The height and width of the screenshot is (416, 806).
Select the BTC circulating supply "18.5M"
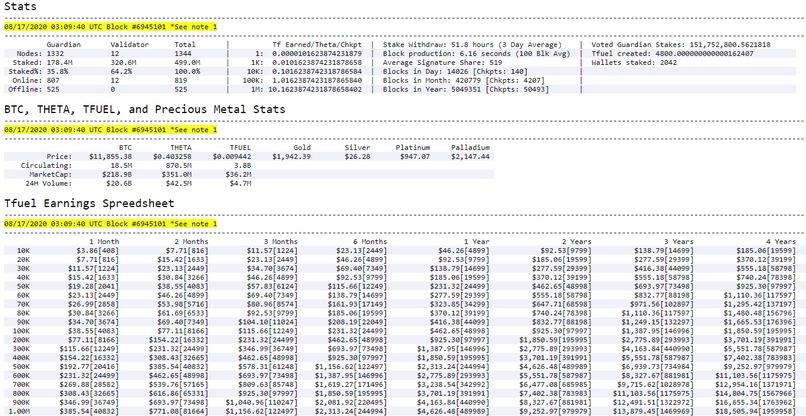point(121,165)
